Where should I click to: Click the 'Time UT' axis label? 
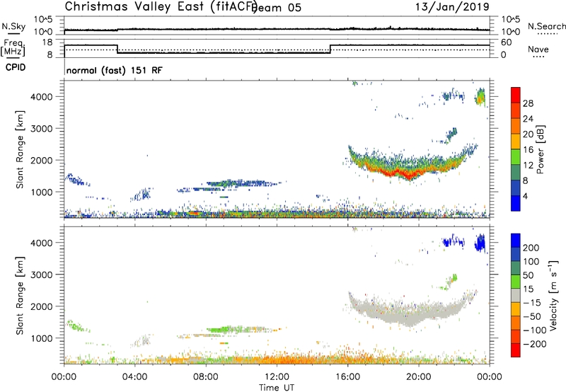tap(277, 388)
